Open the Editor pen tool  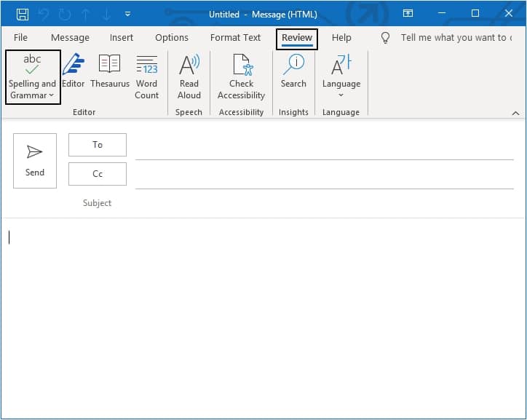pyautogui.click(x=74, y=71)
